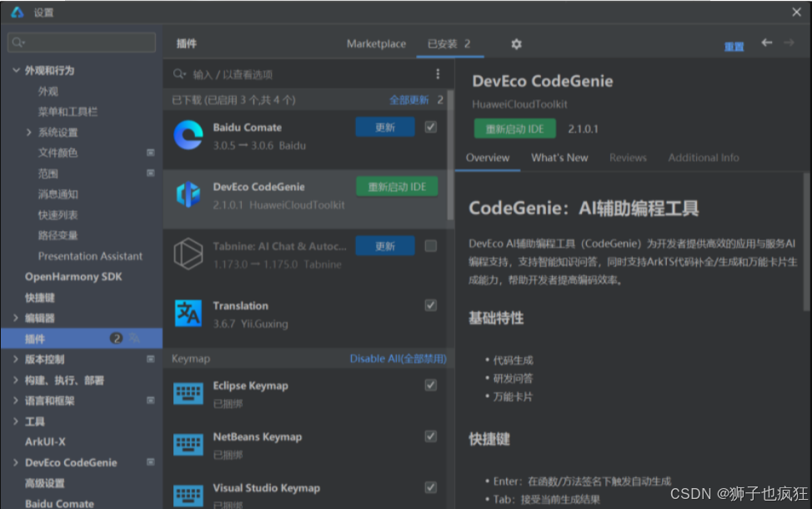Click the DevEco CodeGenie plugin icon
This screenshot has height=509, width=812.
tap(188, 194)
